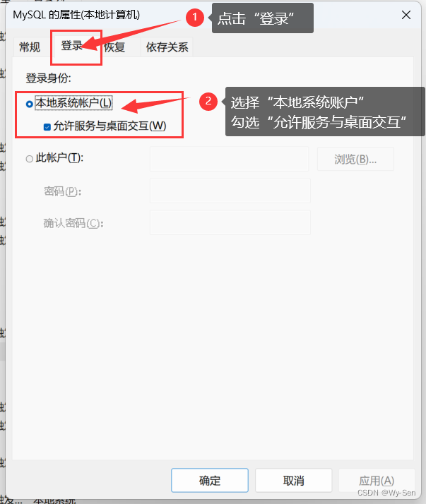Open the 登录 tab
Viewport: 426px width, 504px height.
(72, 46)
